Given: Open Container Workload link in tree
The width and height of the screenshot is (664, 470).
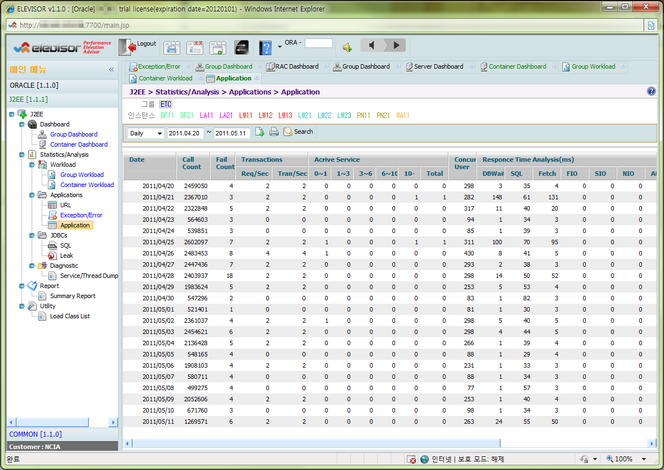Looking at the screenshot, I should [87, 185].
